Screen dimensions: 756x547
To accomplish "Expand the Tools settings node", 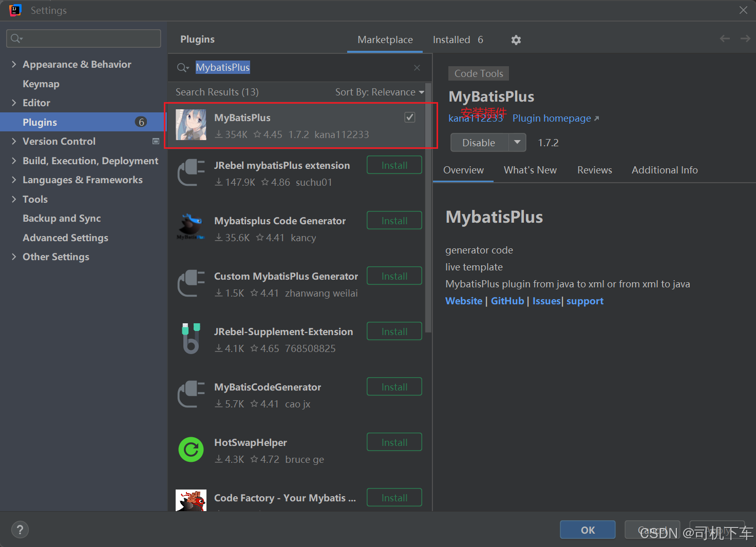I will point(14,199).
